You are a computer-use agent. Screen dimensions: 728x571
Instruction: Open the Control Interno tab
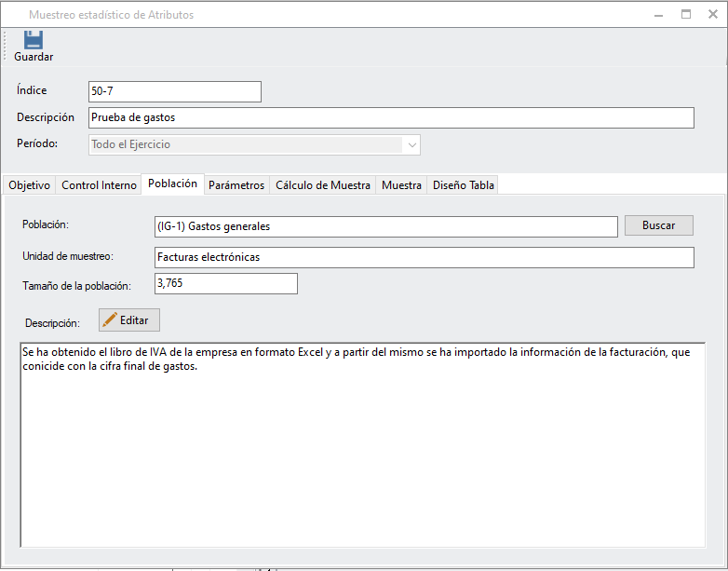pos(99,185)
